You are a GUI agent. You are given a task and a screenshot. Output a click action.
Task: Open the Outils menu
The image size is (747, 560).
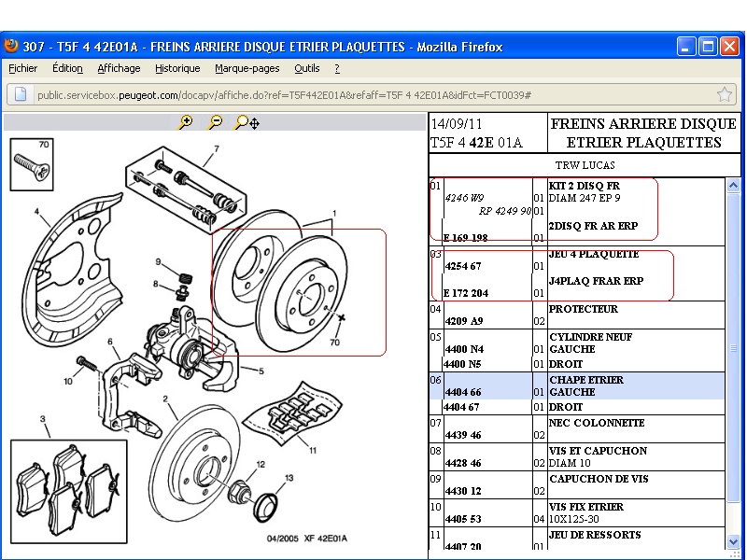point(307,68)
